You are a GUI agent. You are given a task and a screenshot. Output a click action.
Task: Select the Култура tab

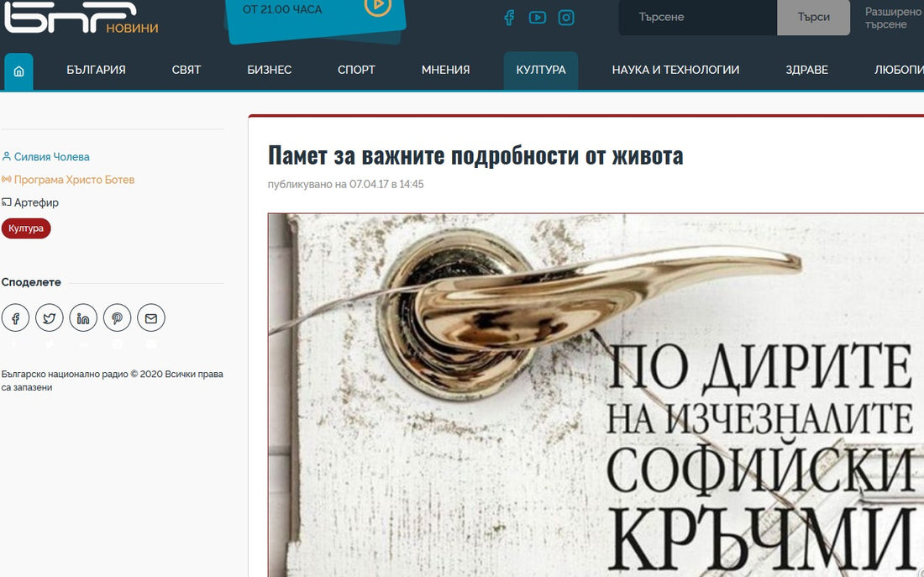[x=541, y=71]
